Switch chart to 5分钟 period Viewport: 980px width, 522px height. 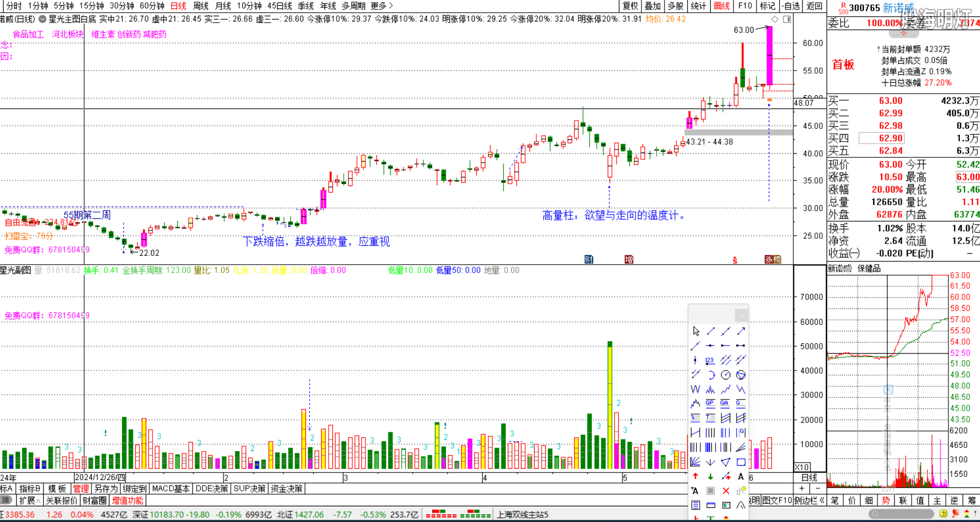(64, 6)
